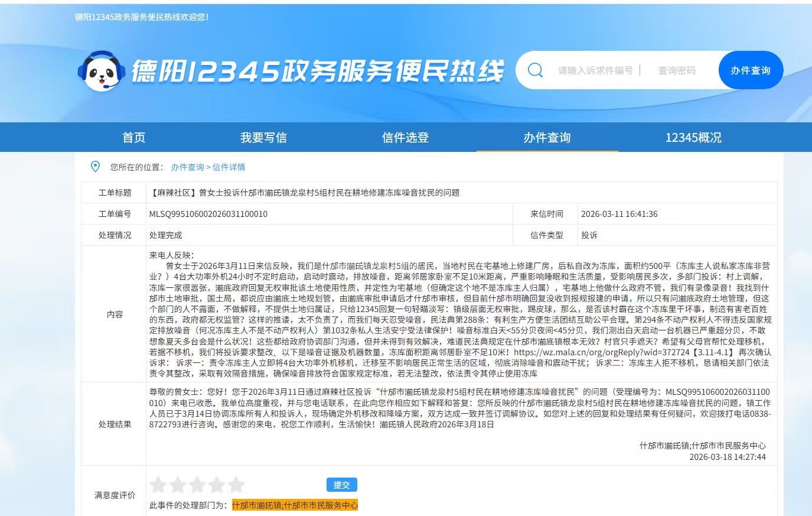Click the panda mascot logo icon
Screen dimensions: 812x516
101,71
